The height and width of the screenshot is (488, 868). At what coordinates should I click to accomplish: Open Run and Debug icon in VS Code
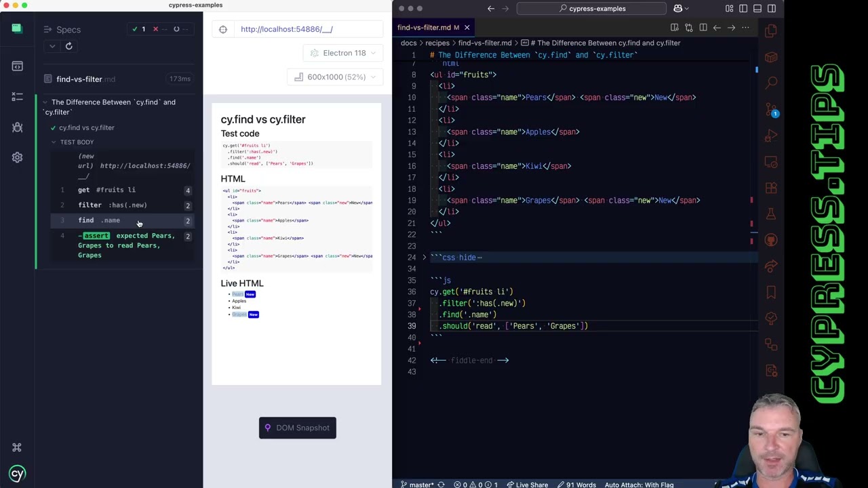click(771, 136)
